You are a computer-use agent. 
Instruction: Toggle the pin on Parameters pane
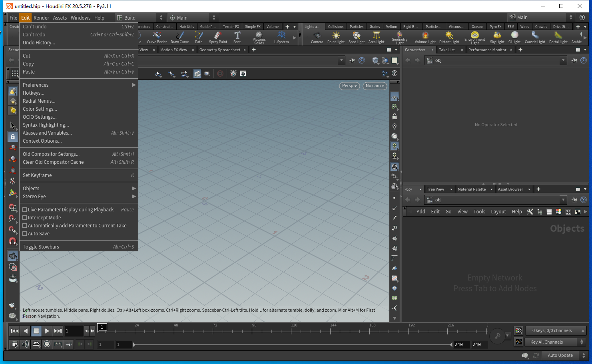574,60
